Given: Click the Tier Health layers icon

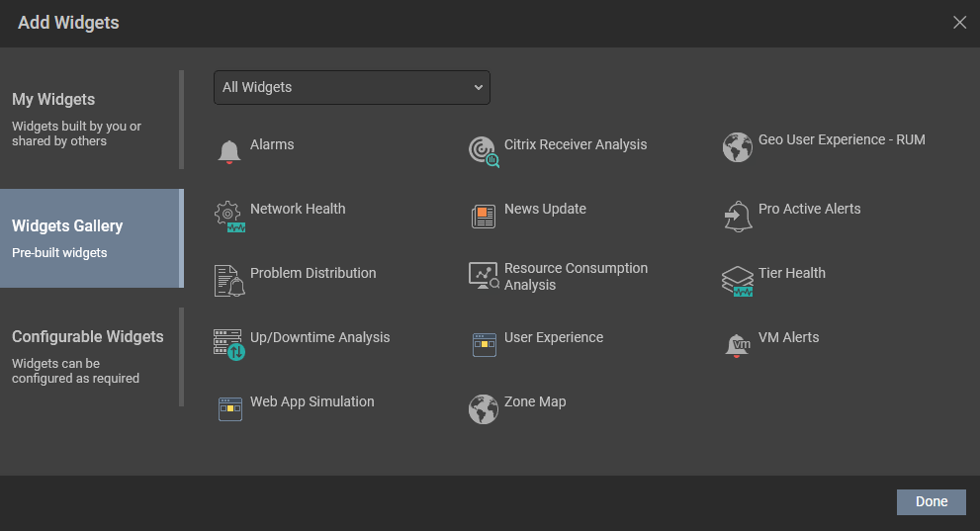Looking at the screenshot, I should 738,281.
